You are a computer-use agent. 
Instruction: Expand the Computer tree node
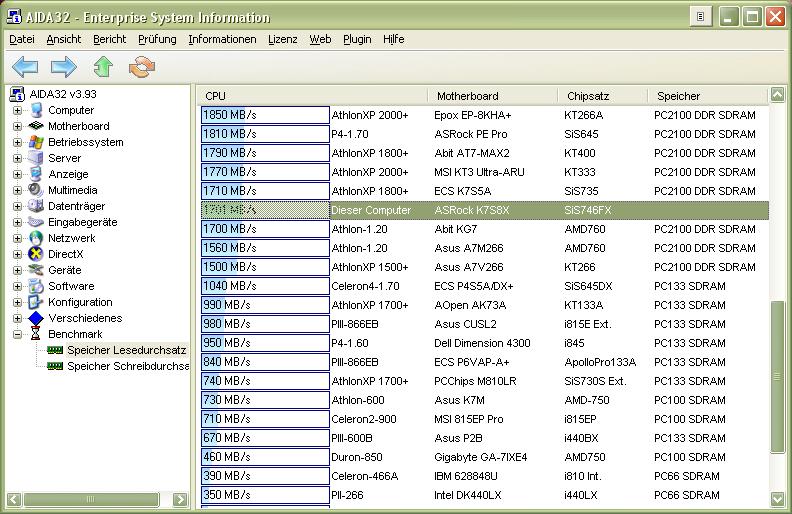18,110
